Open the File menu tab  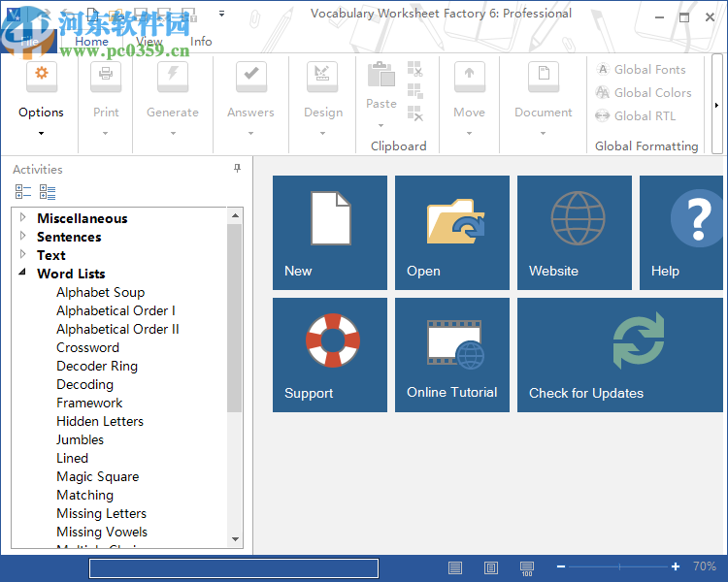click(29, 42)
